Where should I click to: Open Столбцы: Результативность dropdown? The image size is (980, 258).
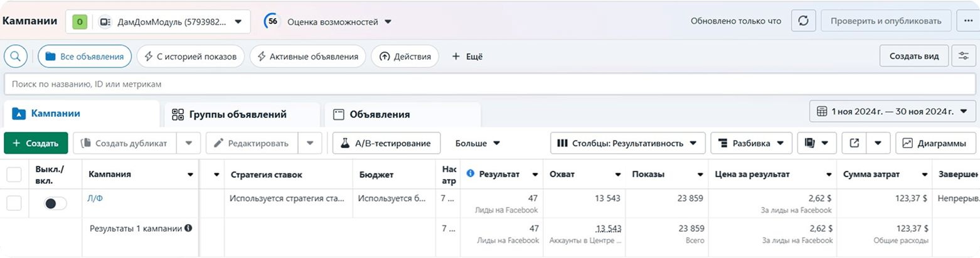(628, 143)
